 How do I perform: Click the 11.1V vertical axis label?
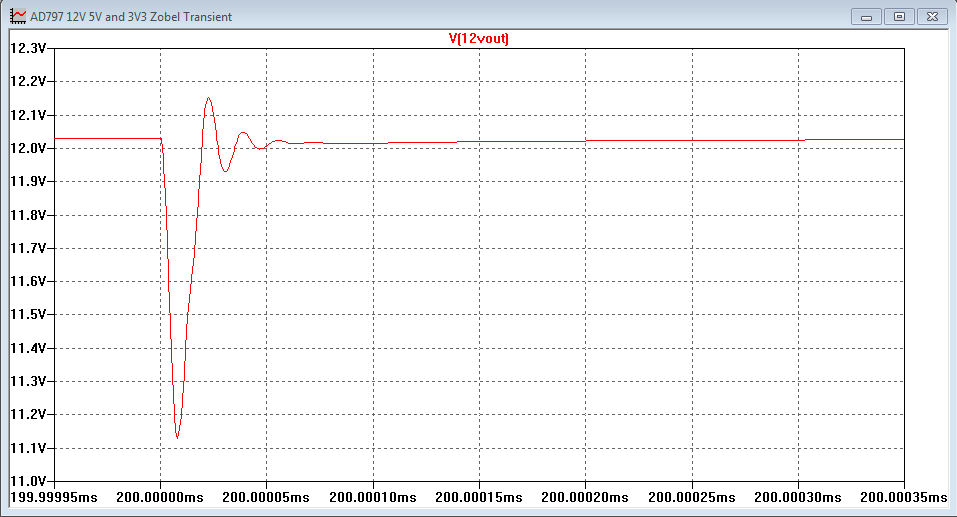tap(28, 448)
